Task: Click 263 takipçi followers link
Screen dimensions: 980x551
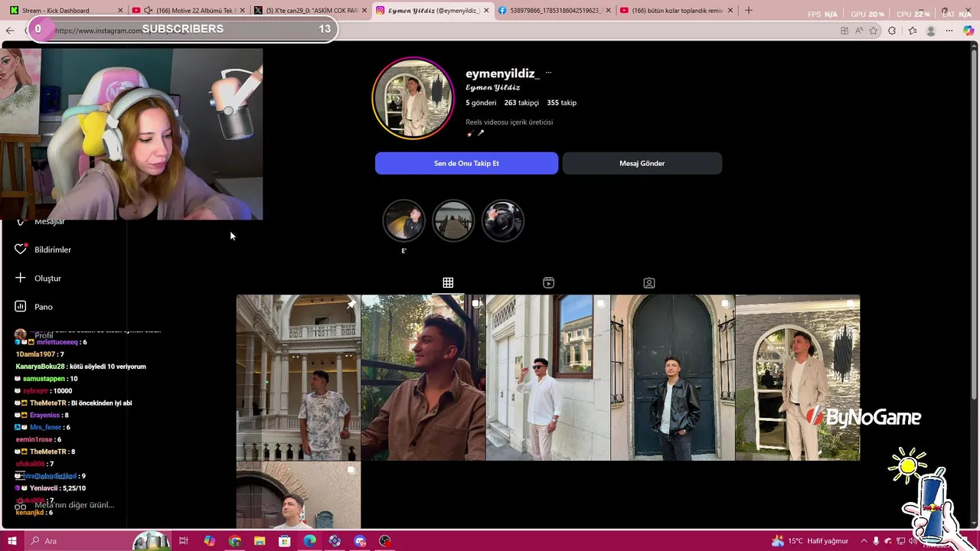Action: click(521, 103)
